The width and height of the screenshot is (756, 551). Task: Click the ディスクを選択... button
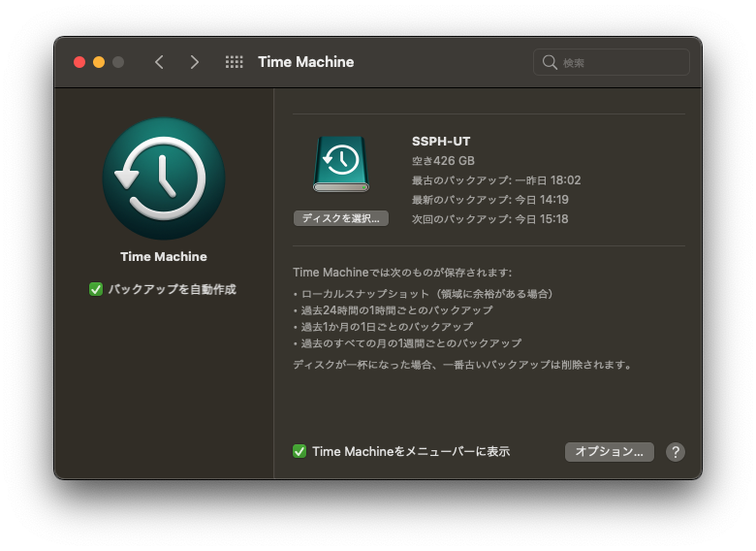click(341, 218)
